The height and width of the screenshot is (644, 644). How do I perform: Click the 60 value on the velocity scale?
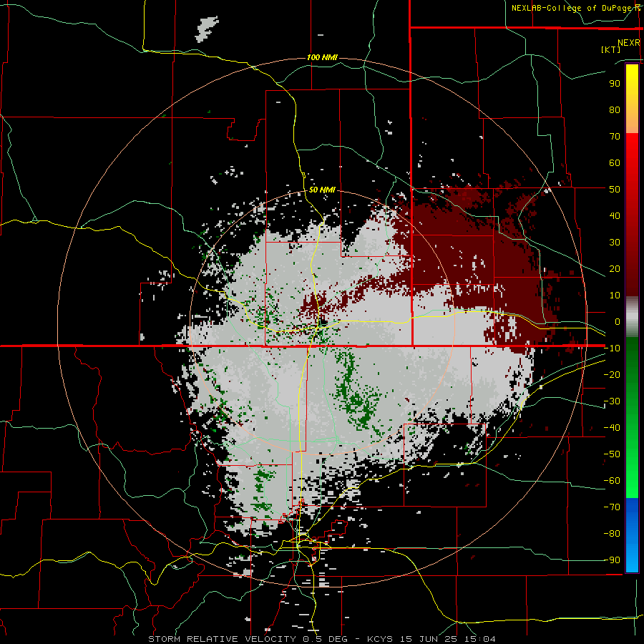click(615, 163)
